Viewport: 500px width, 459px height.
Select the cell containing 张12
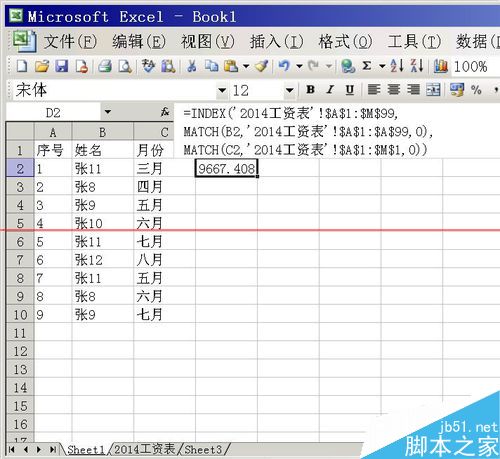(x=102, y=260)
